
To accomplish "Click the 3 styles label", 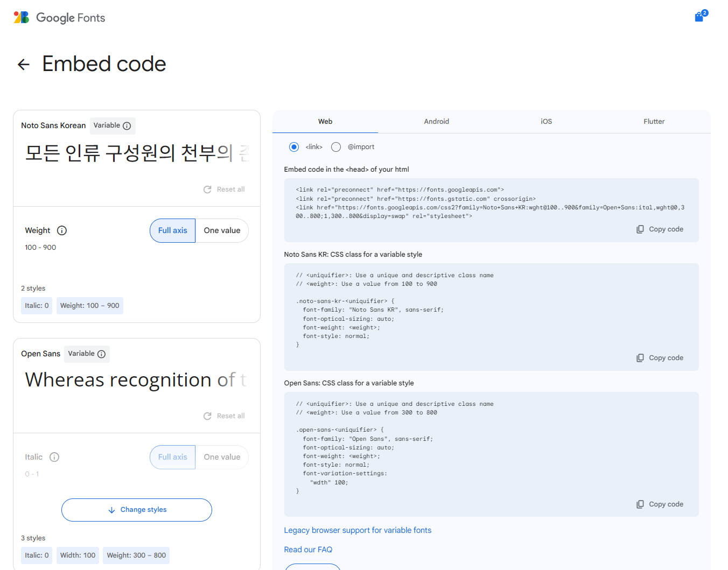I will (33, 538).
